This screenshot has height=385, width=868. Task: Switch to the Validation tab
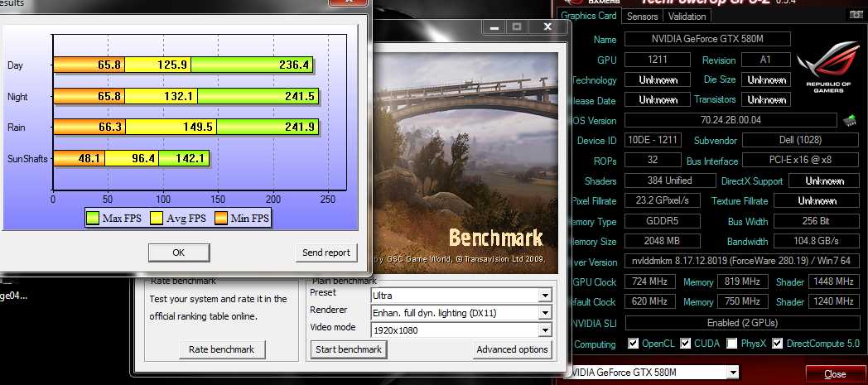tap(687, 17)
